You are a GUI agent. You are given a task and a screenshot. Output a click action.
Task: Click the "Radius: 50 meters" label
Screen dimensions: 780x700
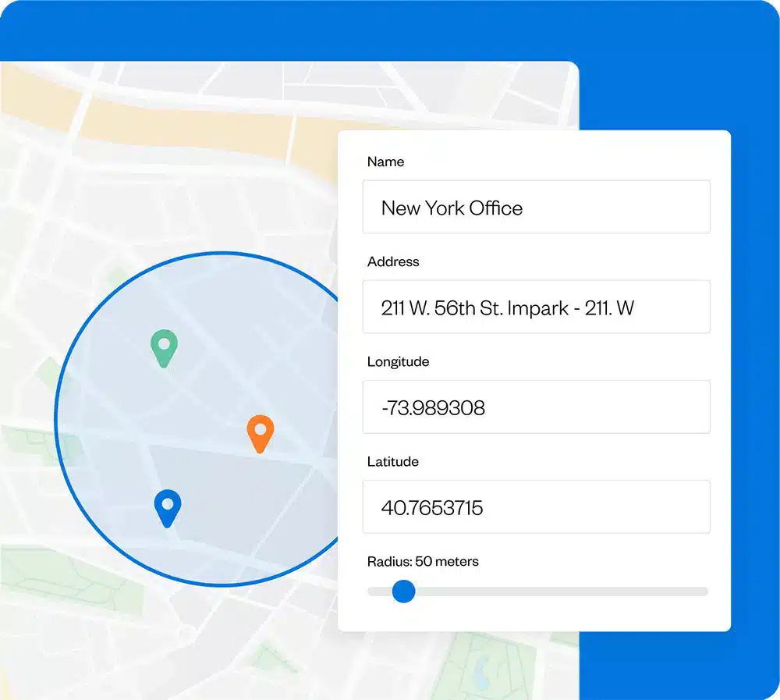coord(423,561)
